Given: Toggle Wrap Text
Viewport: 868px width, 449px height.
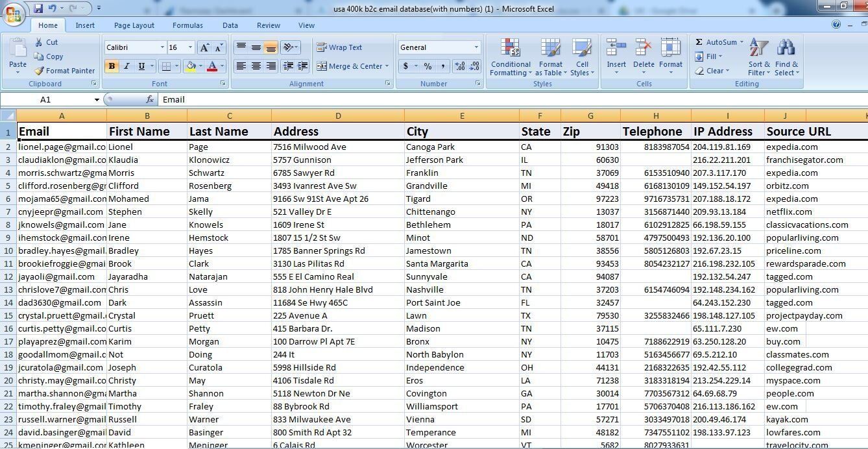Looking at the screenshot, I should tap(339, 47).
